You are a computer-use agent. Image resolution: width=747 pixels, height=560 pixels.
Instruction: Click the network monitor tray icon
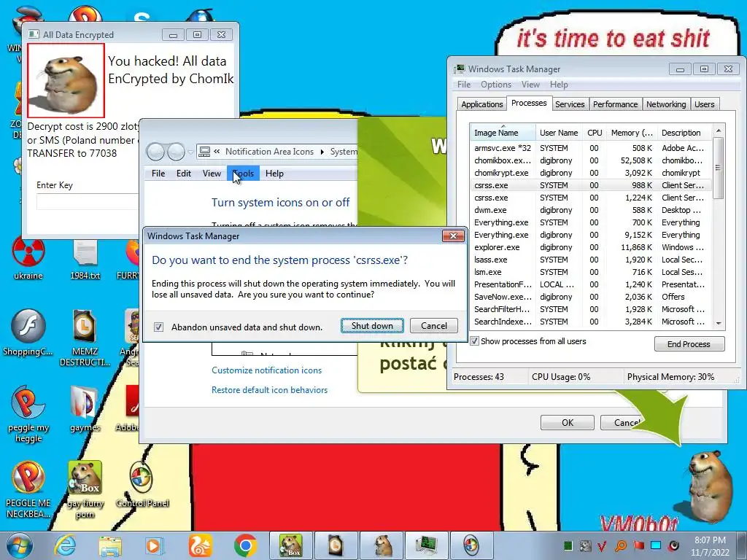click(656, 545)
